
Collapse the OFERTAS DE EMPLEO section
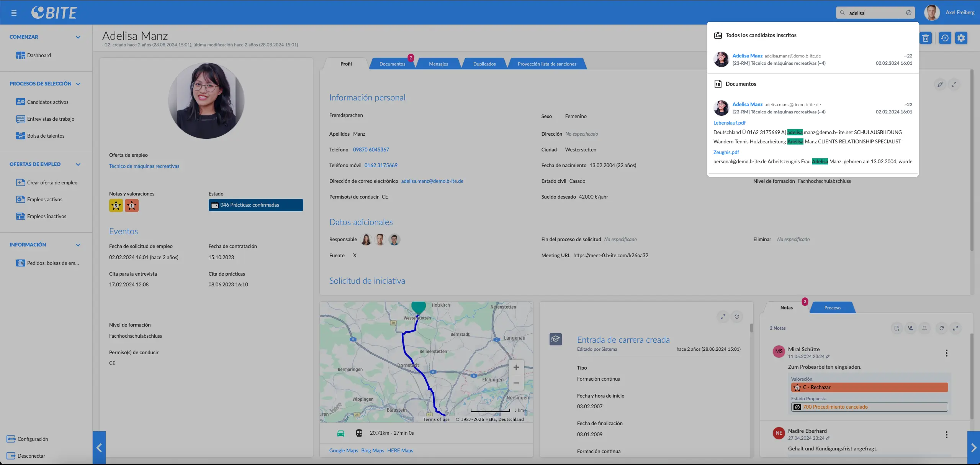tap(78, 164)
